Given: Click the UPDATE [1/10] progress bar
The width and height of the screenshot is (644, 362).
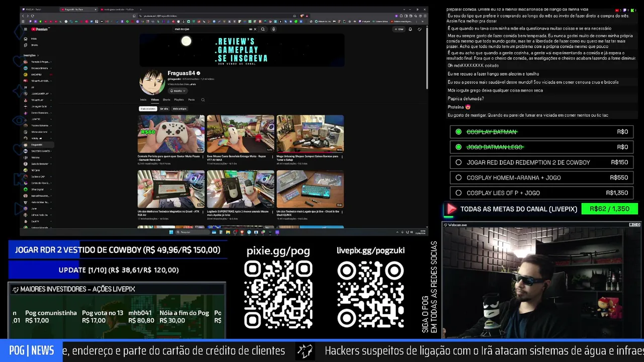Looking at the screenshot, I should pos(118,270).
